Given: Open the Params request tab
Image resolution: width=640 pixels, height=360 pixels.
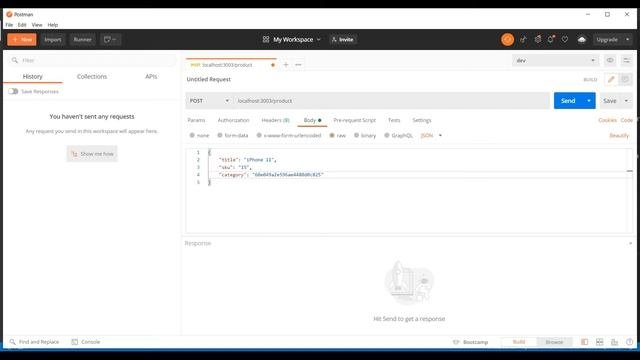Looking at the screenshot, I should pos(196,120).
